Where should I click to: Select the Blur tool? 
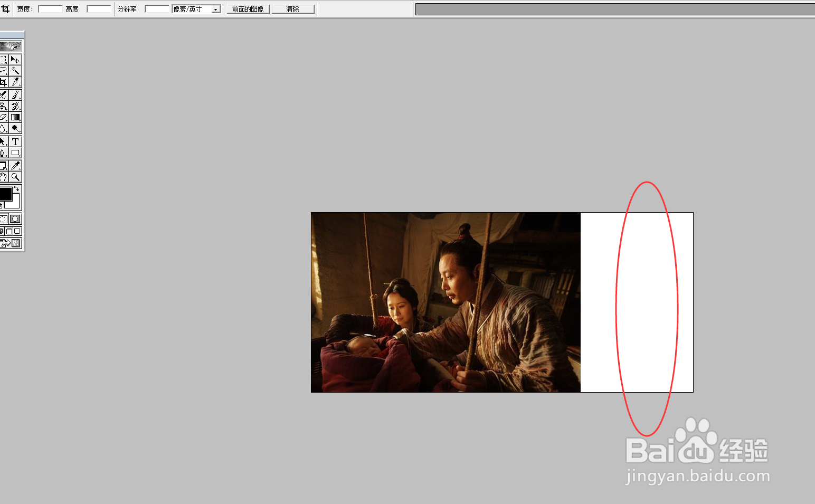pyautogui.click(x=3, y=128)
